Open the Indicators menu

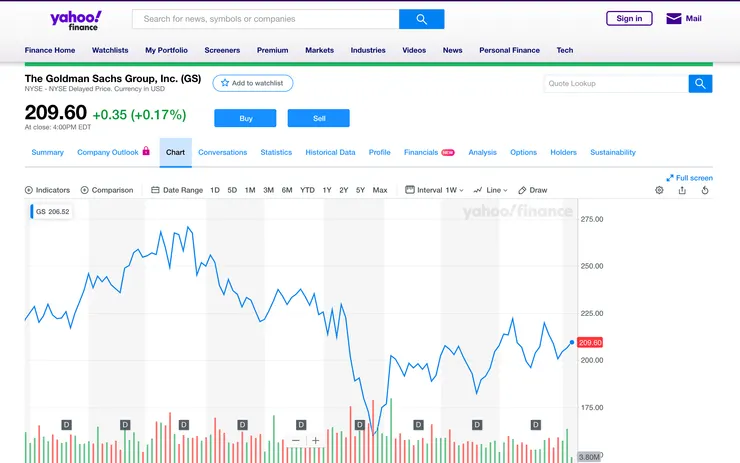[x=48, y=190]
